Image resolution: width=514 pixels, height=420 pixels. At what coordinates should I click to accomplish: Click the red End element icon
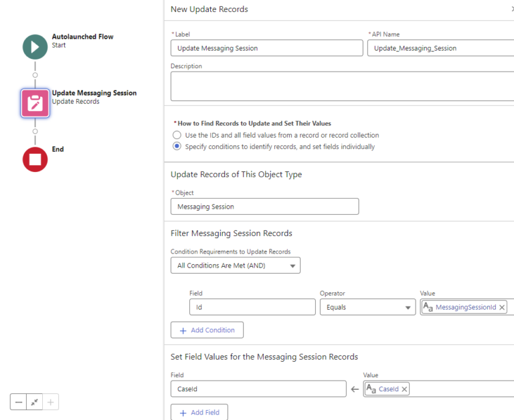coord(35,160)
